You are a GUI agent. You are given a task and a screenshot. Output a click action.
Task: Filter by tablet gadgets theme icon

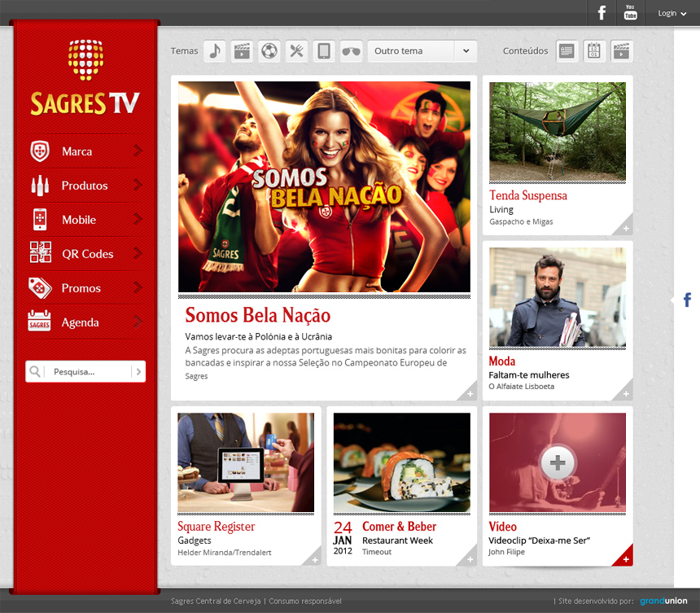[x=324, y=51]
